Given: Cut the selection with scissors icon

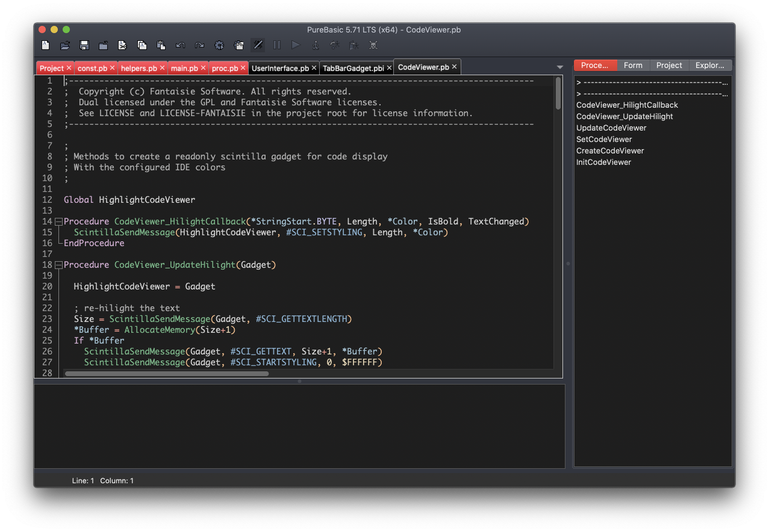Looking at the screenshot, I should (122, 45).
